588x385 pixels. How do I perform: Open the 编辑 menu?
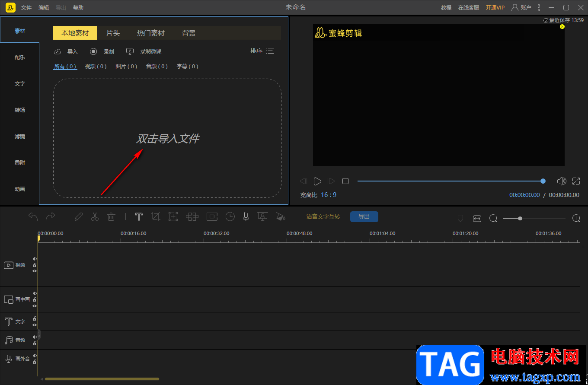click(44, 8)
